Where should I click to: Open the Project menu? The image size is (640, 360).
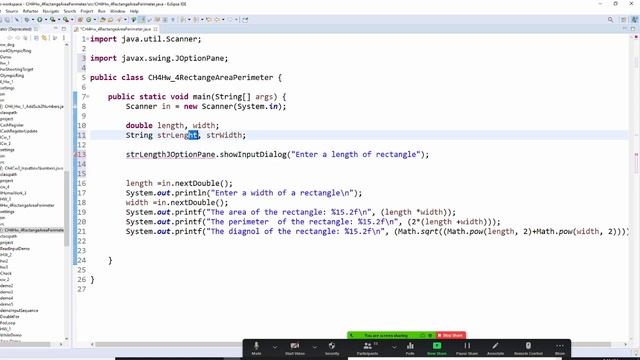coord(87,11)
